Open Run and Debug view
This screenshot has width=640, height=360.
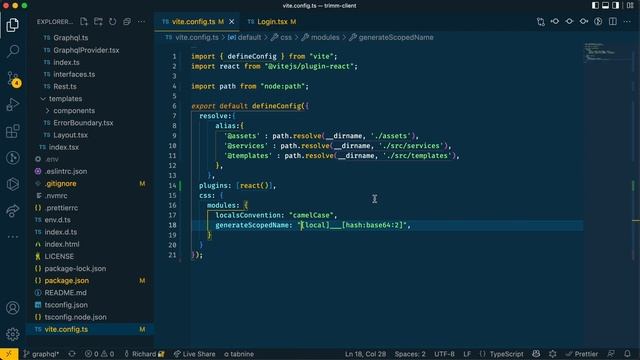(13, 104)
